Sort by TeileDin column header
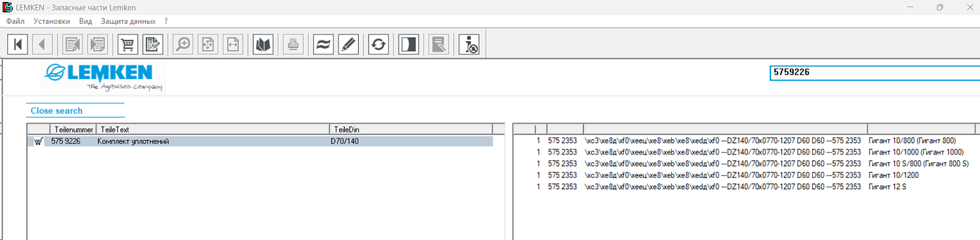Image resolution: width=980 pixels, height=240 pixels. click(412, 129)
